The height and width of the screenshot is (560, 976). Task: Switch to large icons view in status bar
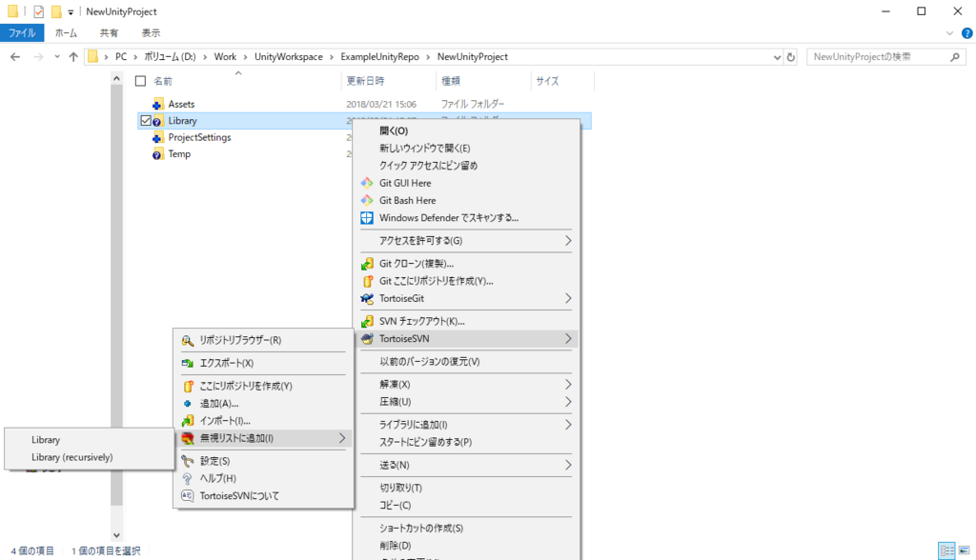tap(965, 550)
